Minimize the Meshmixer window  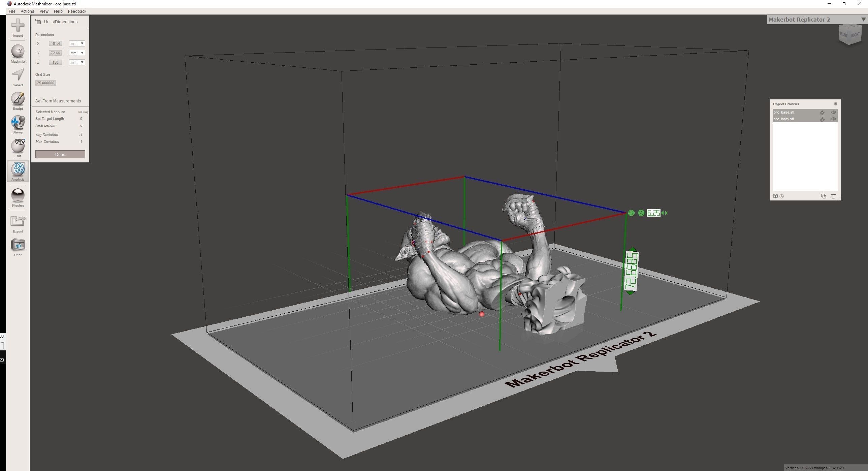829,4
